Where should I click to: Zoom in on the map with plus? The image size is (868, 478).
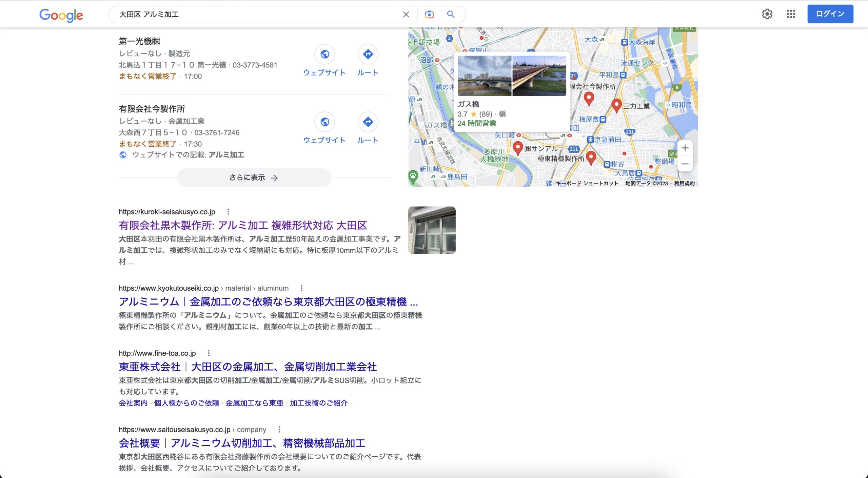pos(685,148)
